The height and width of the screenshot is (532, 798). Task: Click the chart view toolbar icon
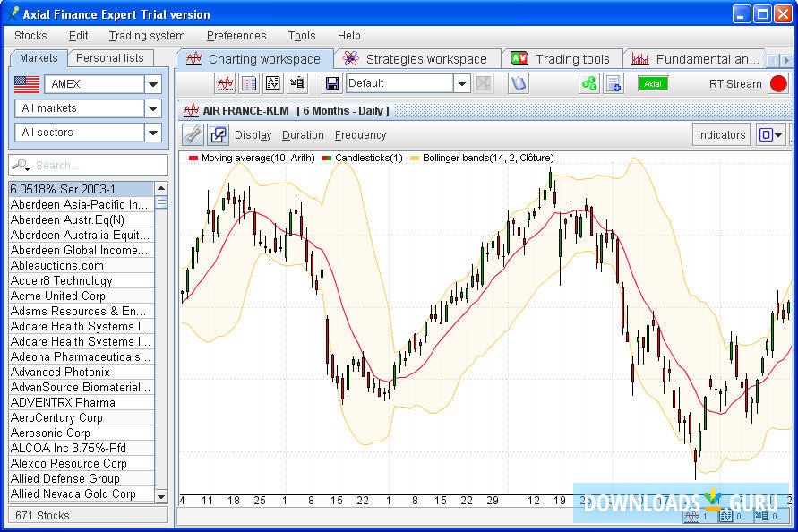pyautogui.click(x=226, y=83)
